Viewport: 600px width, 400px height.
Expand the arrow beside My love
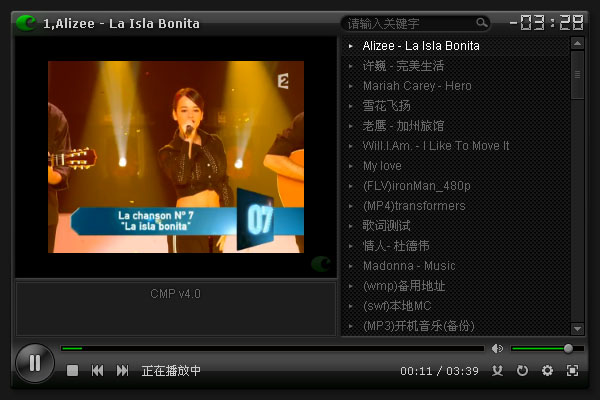coord(351,166)
